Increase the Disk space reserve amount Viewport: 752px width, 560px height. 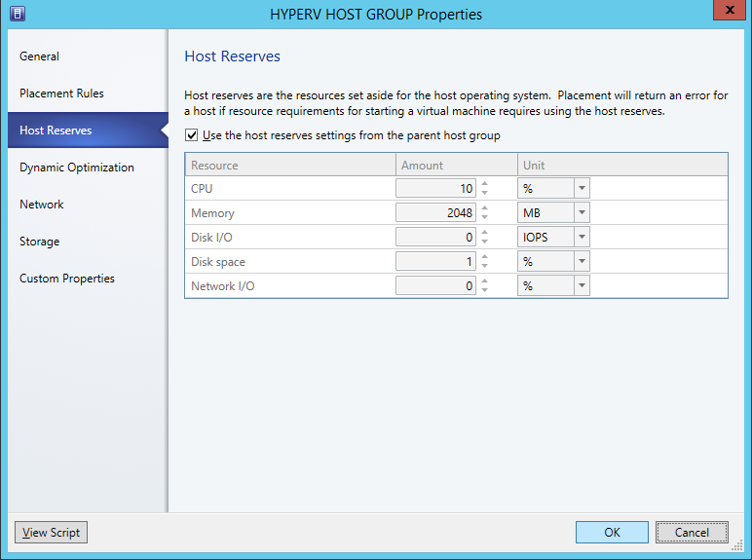pyautogui.click(x=484, y=257)
